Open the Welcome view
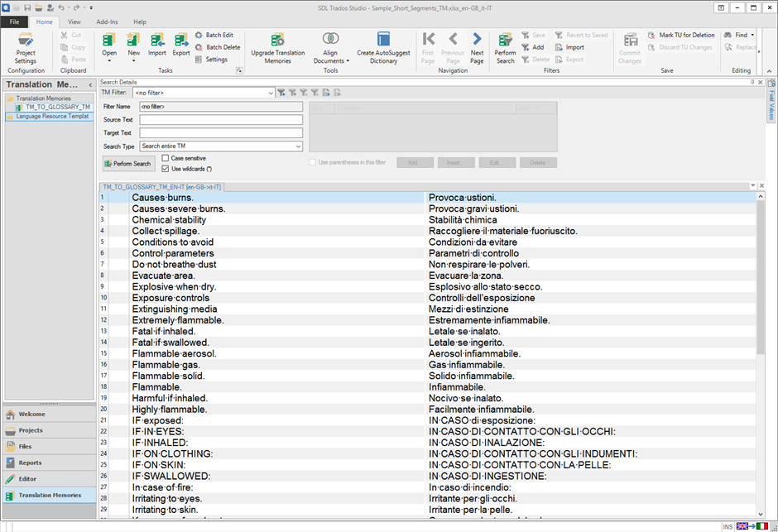This screenshot has width=778, height=532. (49, 414)
